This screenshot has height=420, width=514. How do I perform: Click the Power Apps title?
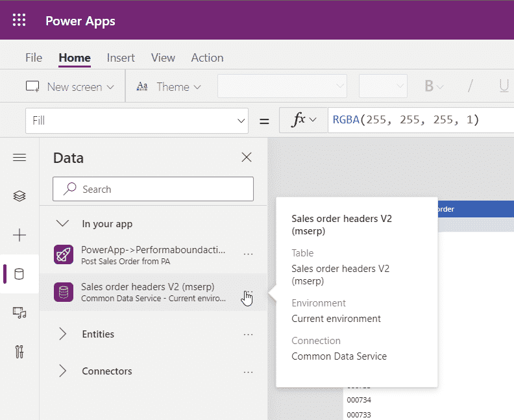click(x=80, y=21)
